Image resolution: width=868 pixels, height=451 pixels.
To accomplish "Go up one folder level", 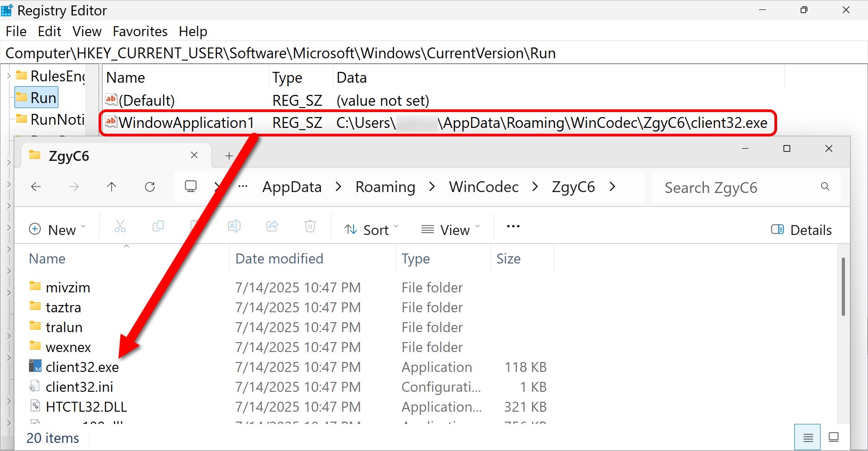I will click(112, 187).
